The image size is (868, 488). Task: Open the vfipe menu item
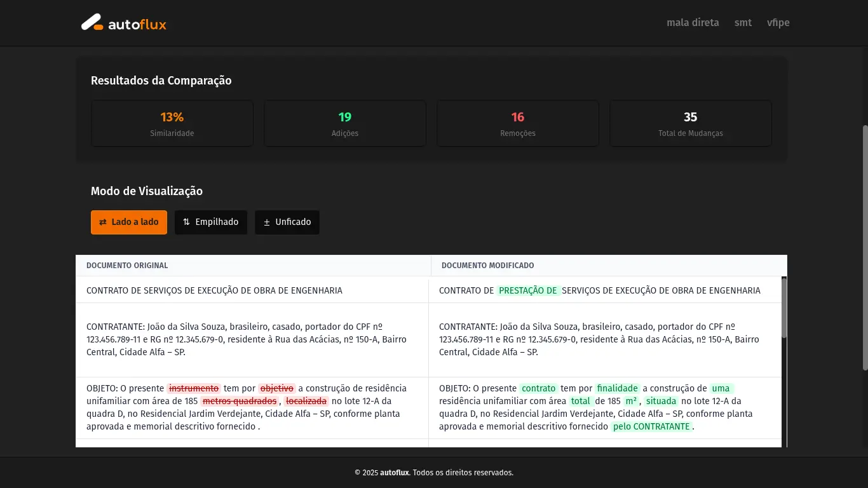[x=778, y=22]
